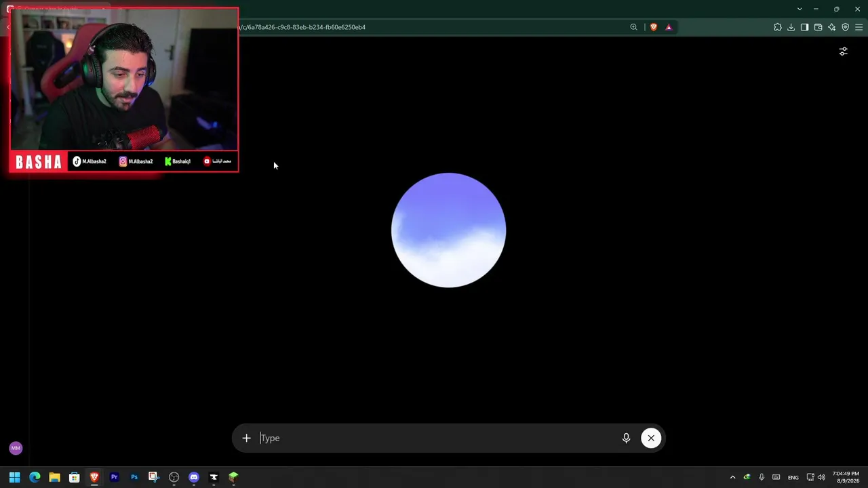868x488 pixels.
Task: Focus the Type message input field
Action: click(436, 438)
